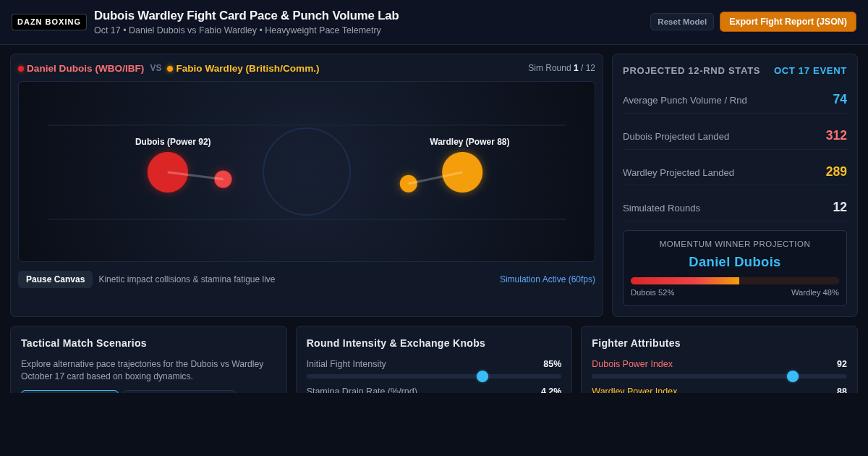Viewport: 868px width, 456px height.
Task: Click the red dot beside Daniel Dubois name
Action: 21,69
